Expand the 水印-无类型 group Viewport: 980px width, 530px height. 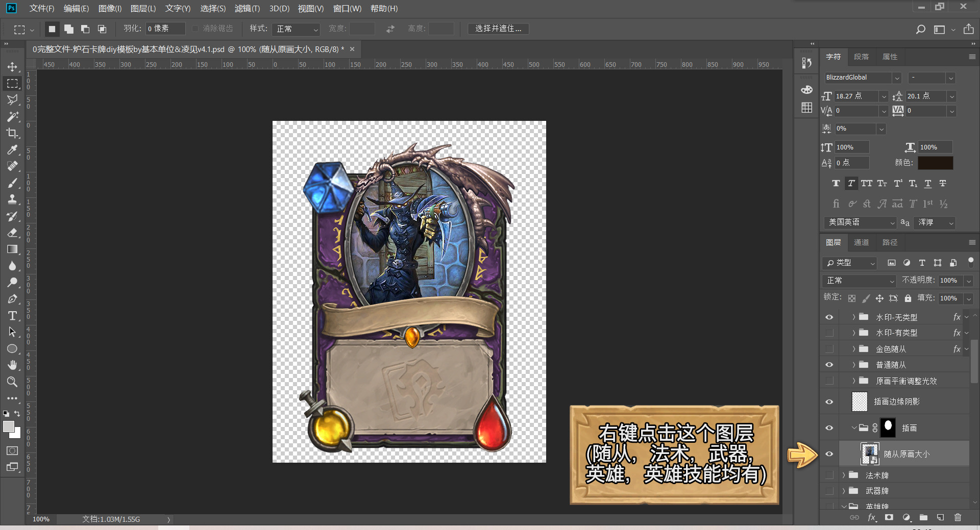(x=853, y=317)
